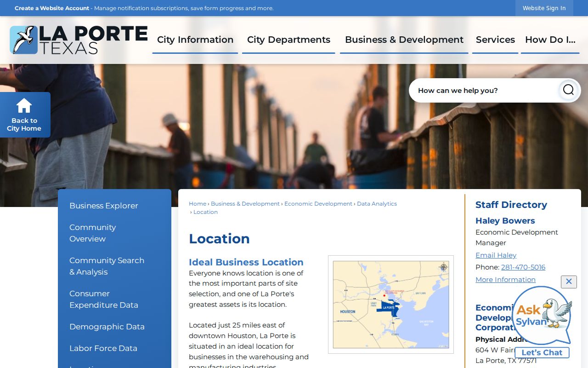Click 'Economic Development Manager' title text
The width and height of the screenshot is (588, 368).
coord(517,237)
